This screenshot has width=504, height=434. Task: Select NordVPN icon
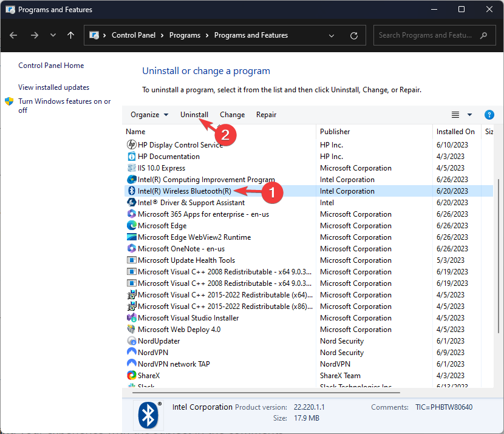131,352
